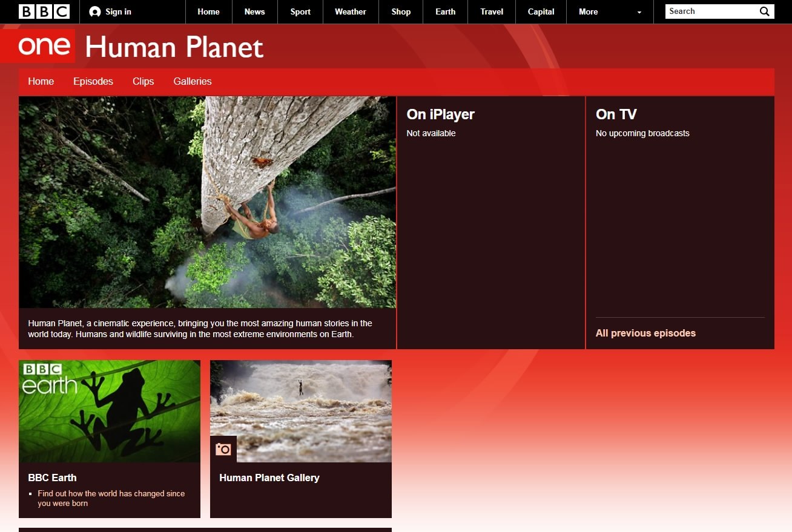Click the Human Planet title heading
The width and height of the screenshot is (792, 532).
(174, 47)
